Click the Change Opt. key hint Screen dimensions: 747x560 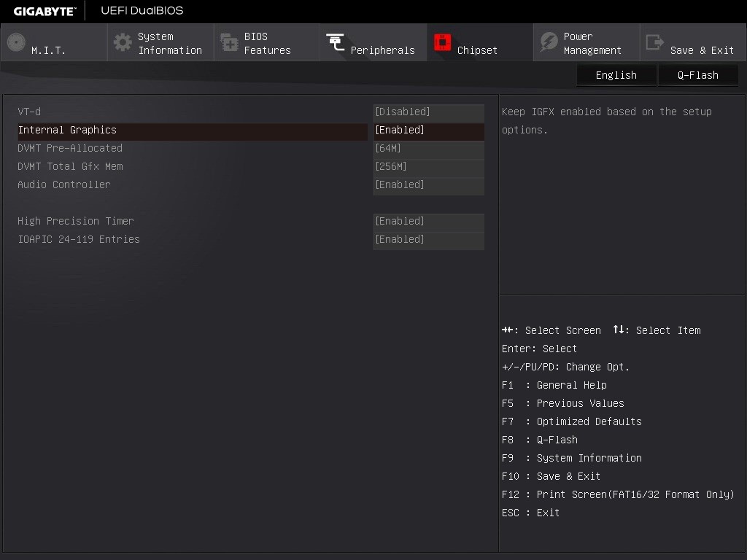[x=565, y=367]
